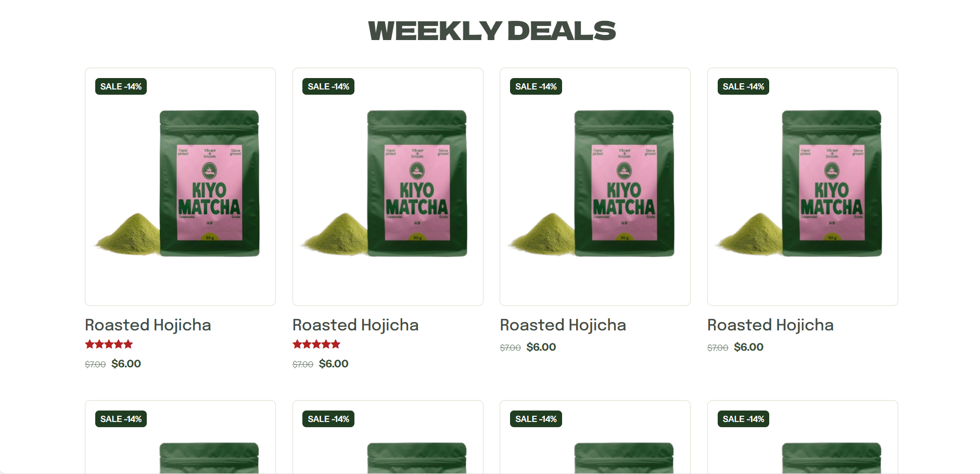The image size is (980, 474).
Task: Click the first product's Roasted Hojicha title
Action: point(148,325)
